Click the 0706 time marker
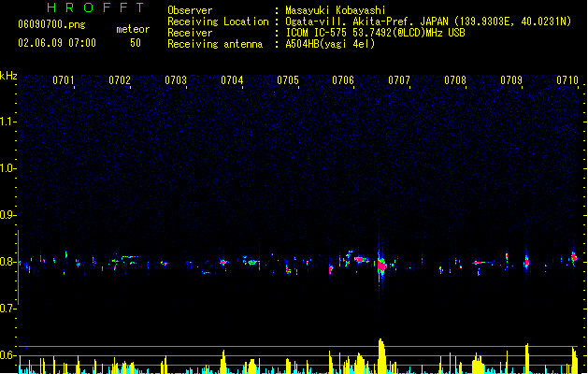The image size is (588, 374). click(x=343, y=80)
